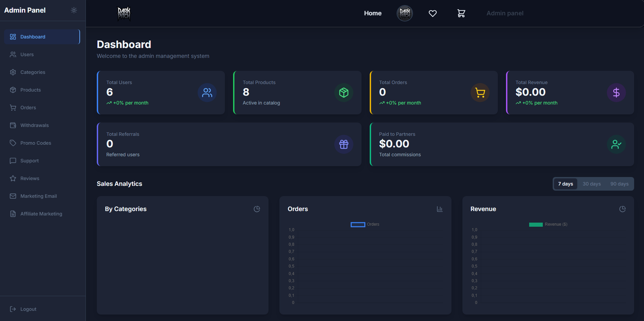This screenshot has height=321, width=644.
Task: Go to Users in the sidebar
Action: pyautogui.click(x=42, y=54)
